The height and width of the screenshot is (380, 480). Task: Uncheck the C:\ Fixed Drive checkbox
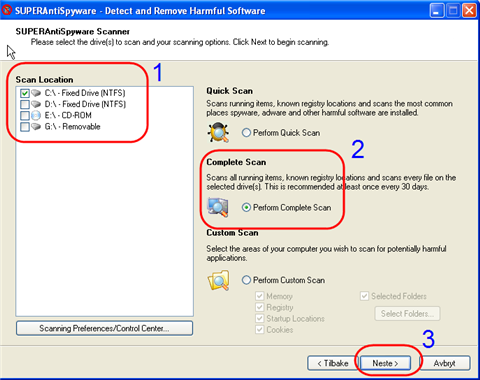click(x=25, y=93)
